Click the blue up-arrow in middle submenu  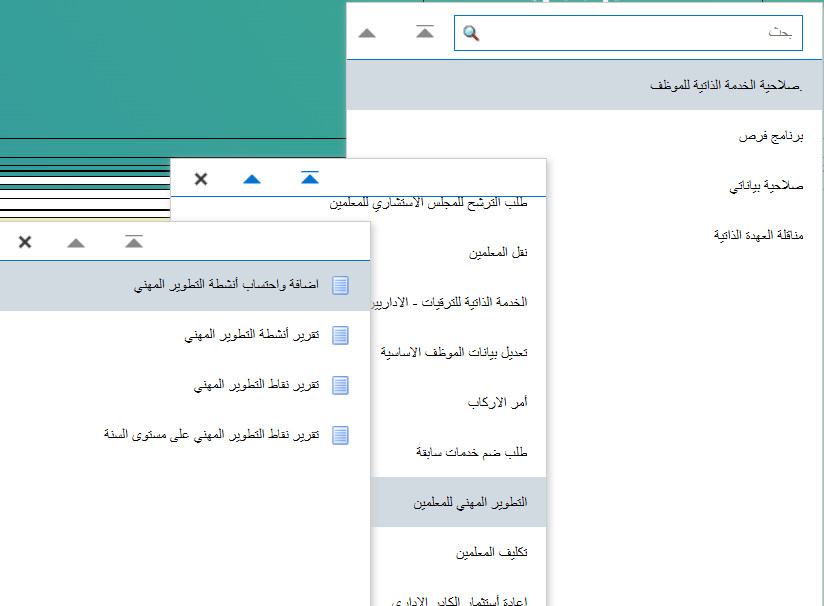[x=252, y=179]
